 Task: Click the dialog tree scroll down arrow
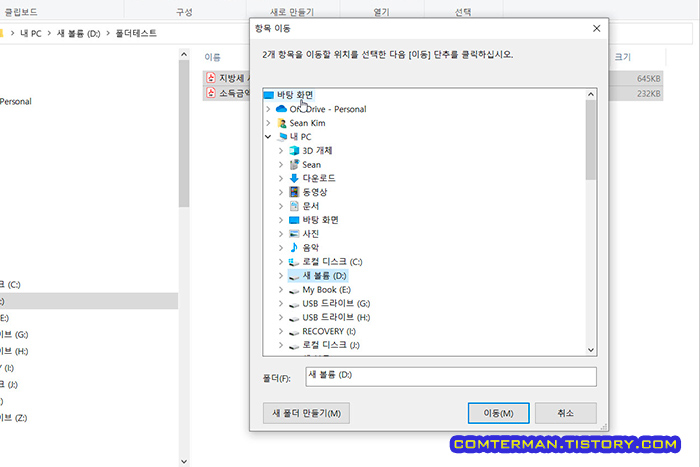pos(591,350)
